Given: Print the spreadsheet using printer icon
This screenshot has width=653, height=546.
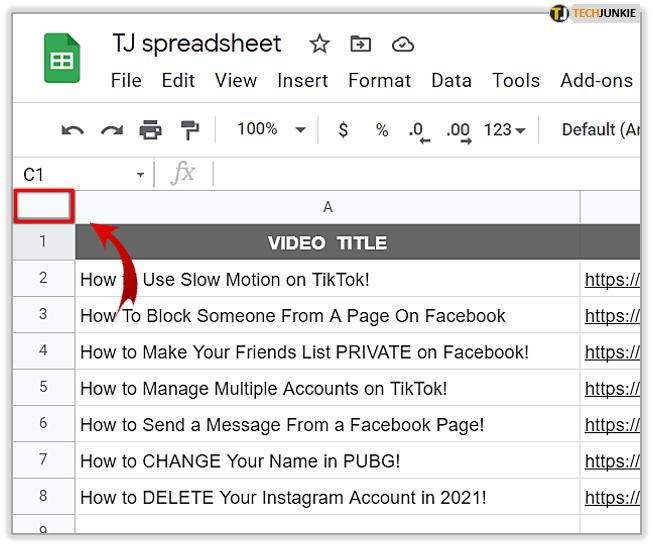Looking at the screenshot, I should 150,130.
